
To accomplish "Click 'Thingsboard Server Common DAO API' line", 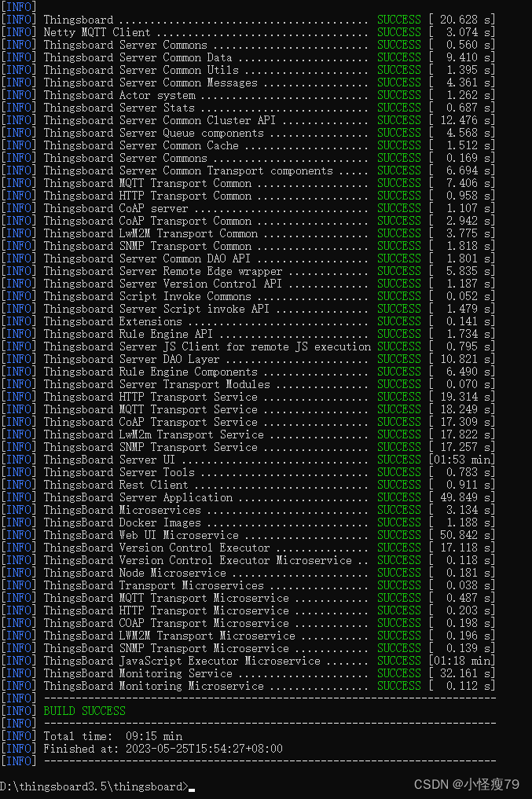I will point(248,258).
